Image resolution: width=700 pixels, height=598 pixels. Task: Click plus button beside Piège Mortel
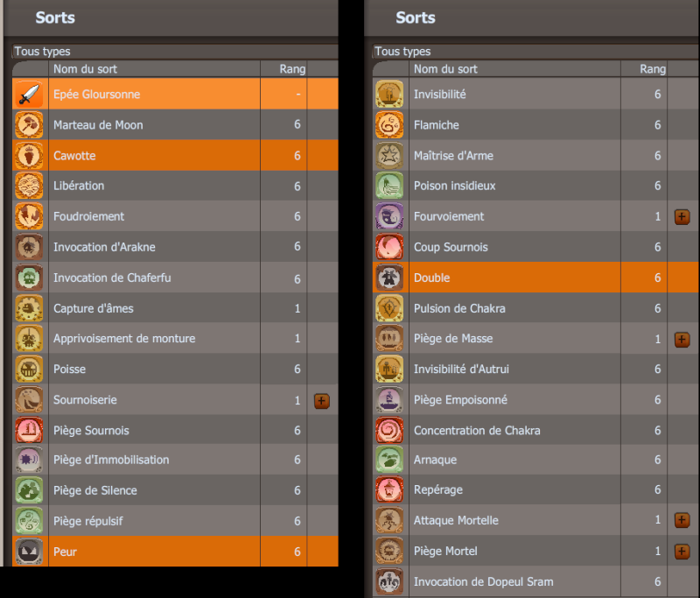coord(682,552)
